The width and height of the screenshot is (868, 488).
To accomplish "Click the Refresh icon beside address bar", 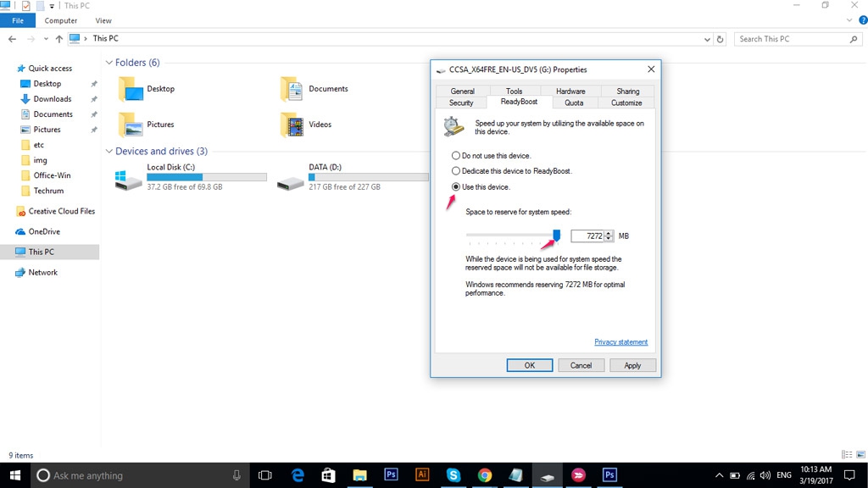I will [721, 39].
